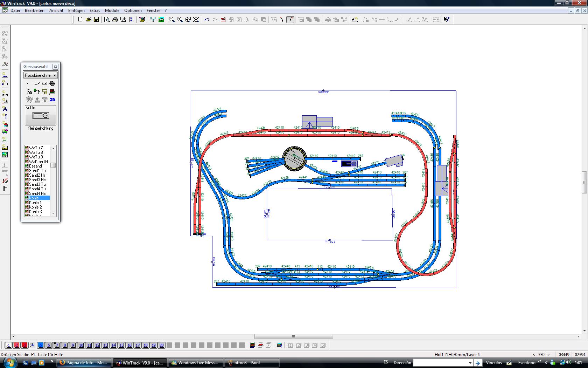Screen dimensions: 588x368
Task: Undo the last action
Action: click(207, 20)
